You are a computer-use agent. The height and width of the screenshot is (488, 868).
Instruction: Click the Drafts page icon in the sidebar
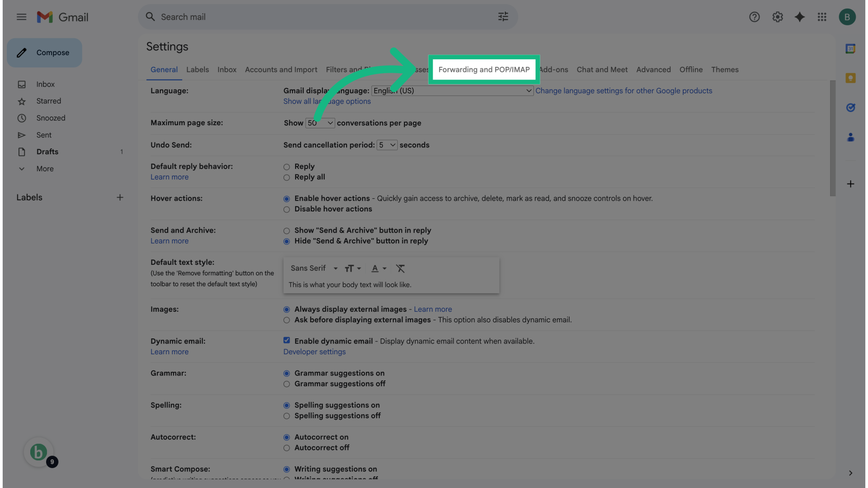(21, 152)
